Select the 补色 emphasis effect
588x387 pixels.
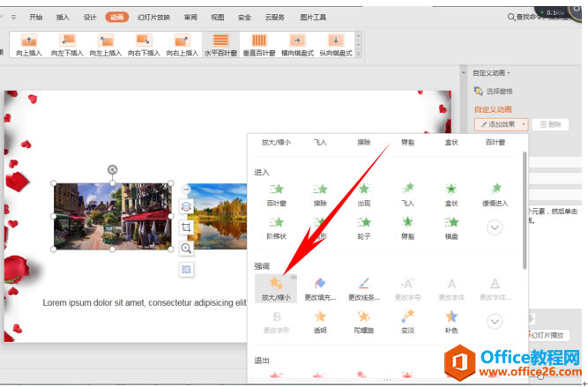(x=451, y=322)
